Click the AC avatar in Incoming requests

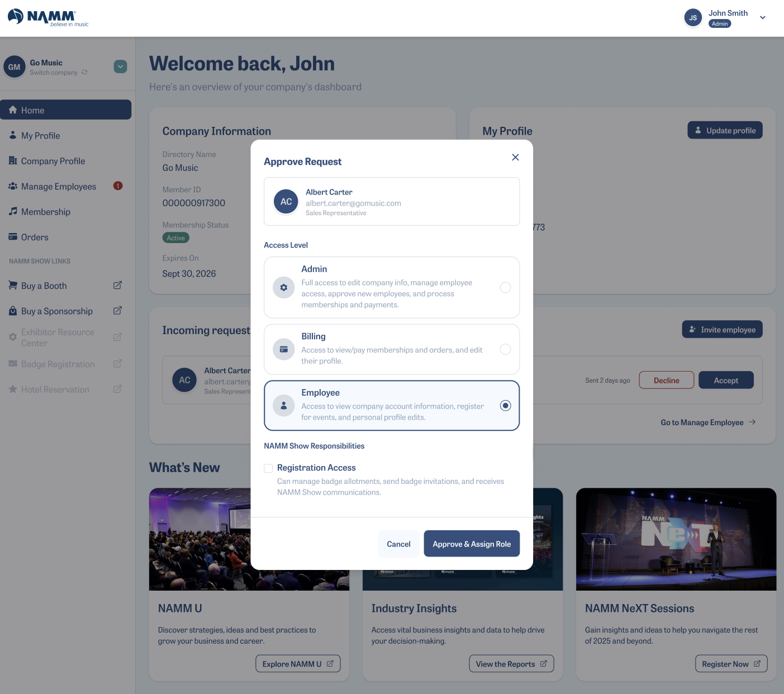click(184, 380)
